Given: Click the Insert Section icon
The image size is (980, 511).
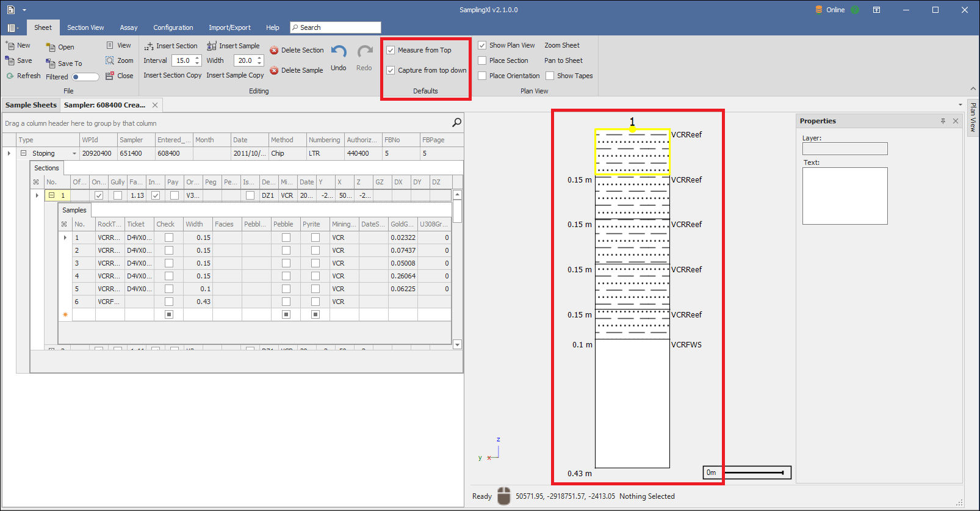Looking at the screenshot, I should pyautogui.click(x=149, y=46).
